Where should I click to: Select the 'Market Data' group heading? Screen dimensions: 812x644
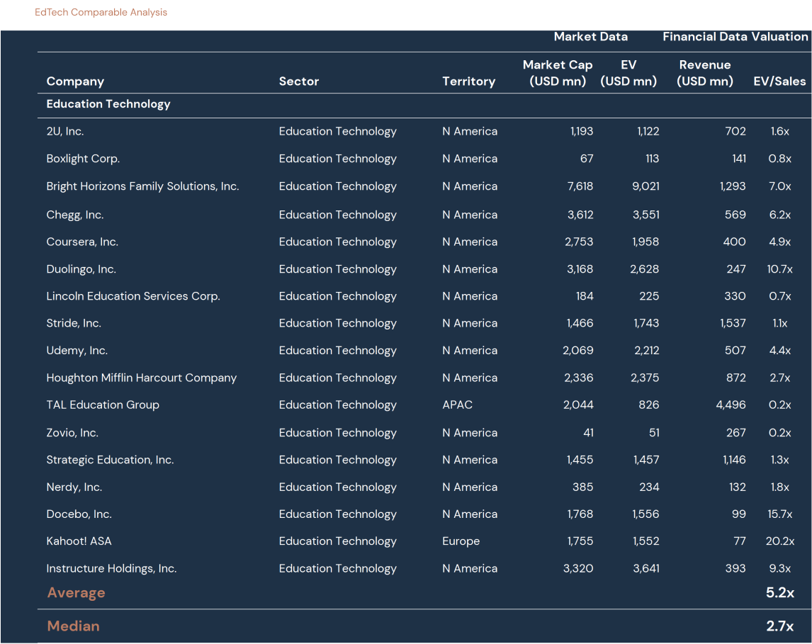coord(590,37)
